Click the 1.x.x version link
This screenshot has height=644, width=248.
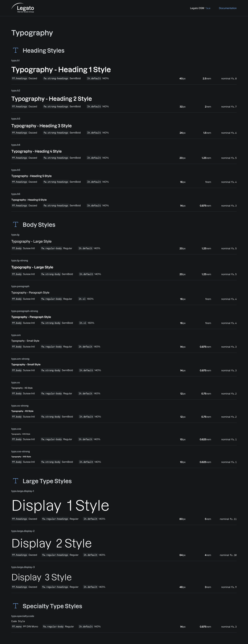(208, 8)
